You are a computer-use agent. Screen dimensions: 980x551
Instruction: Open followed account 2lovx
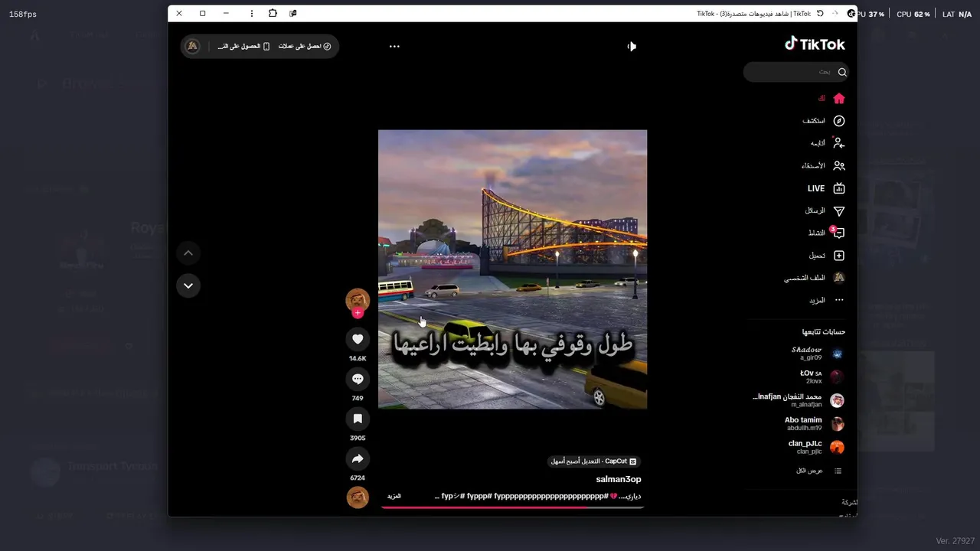pos(821,377)
